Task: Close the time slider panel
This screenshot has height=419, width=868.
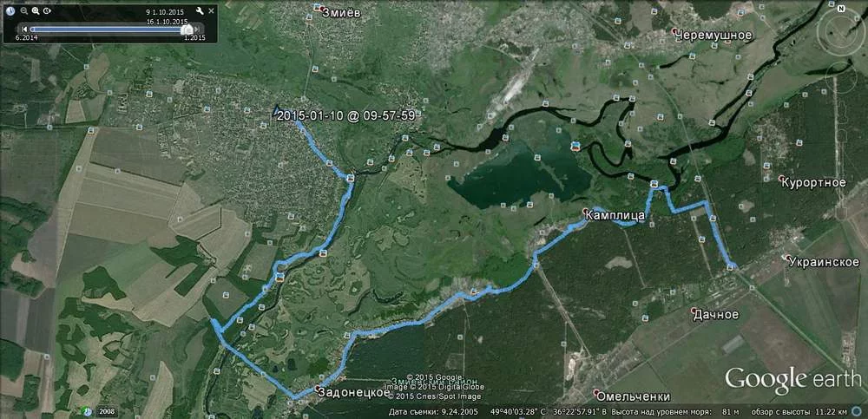Action: coord(211,11)
